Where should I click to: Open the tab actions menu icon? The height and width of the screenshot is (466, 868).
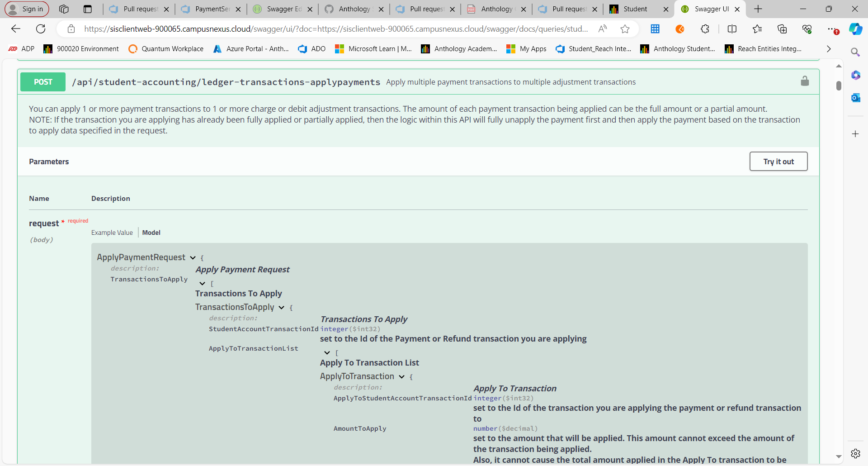[x=88, y=9]
